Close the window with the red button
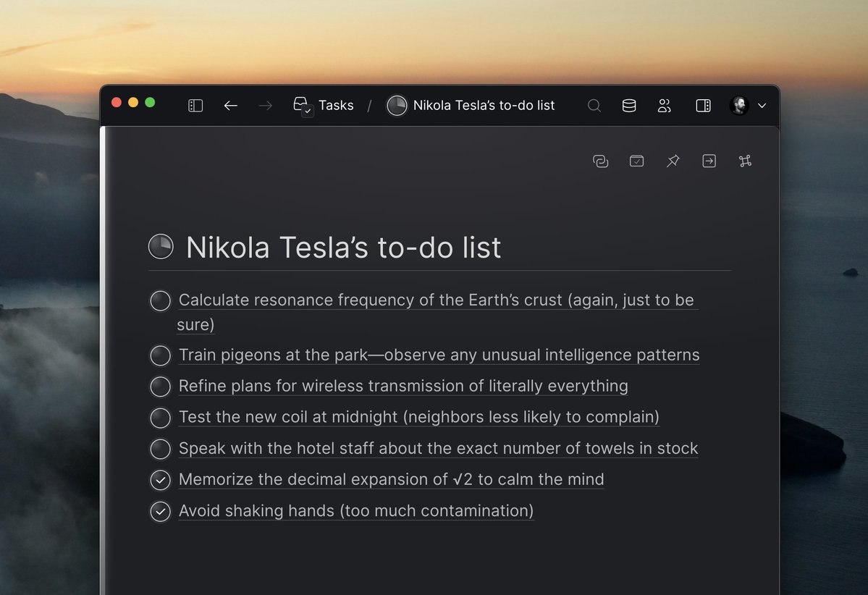Screen dimensions: 868x595 tap(117, 102)
